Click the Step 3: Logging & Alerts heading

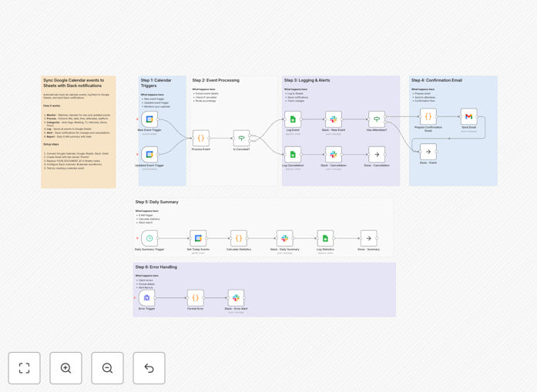click(x=307, y=80)
